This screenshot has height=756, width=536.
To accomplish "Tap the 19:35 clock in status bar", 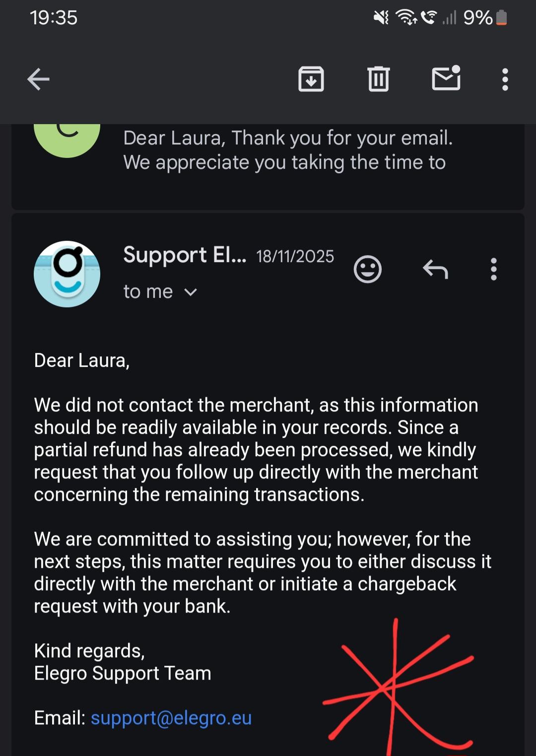I will (54, 18).
